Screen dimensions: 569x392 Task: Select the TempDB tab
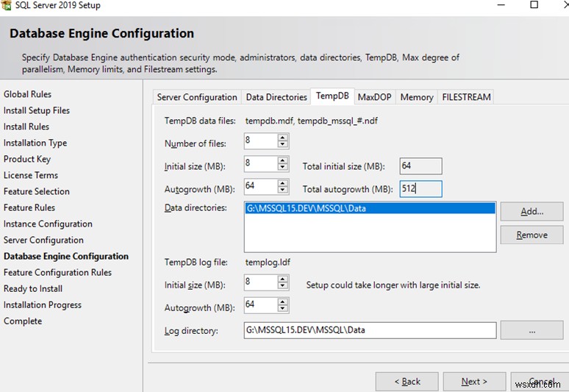tap(332, 96)
